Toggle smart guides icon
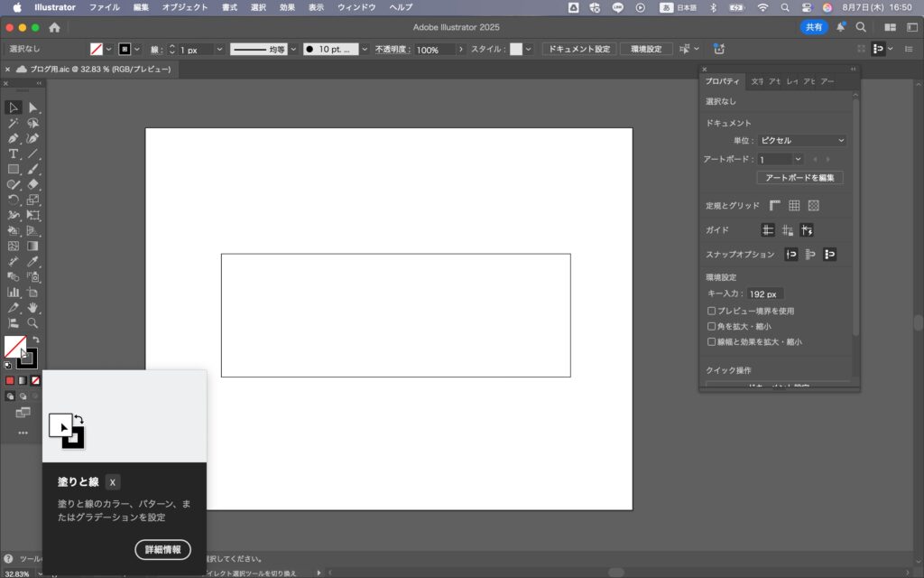Image resolution: width=924 pixels, height=578 pixels. coord(807,230)
